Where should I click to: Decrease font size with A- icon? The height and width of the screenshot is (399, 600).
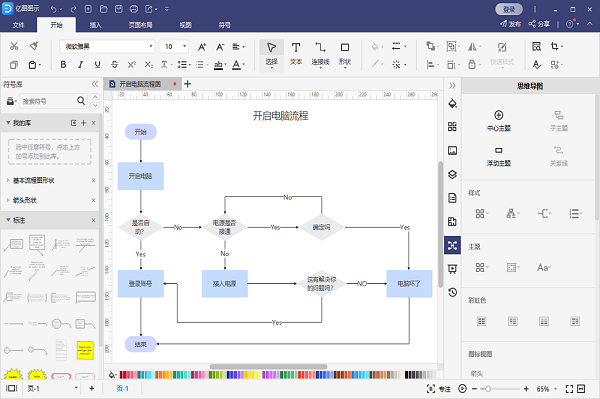click(220, 47)
